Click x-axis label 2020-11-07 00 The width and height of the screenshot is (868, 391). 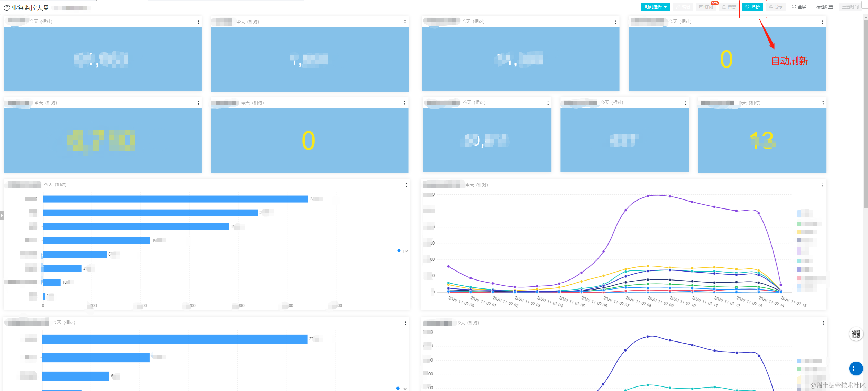[461, 302]
